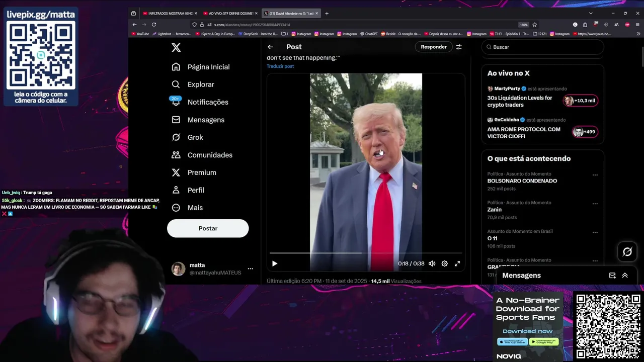Viewport: 644px width, 362px height.
Task: Close the AO VIVO STF tab
Action: [x=256, y=14]
